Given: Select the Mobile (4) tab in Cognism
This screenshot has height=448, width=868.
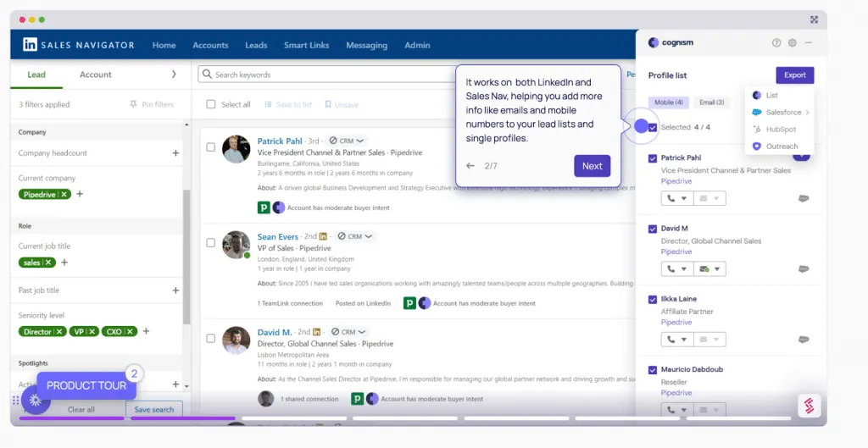Looking at the screenshot, I should click(668, 102).
